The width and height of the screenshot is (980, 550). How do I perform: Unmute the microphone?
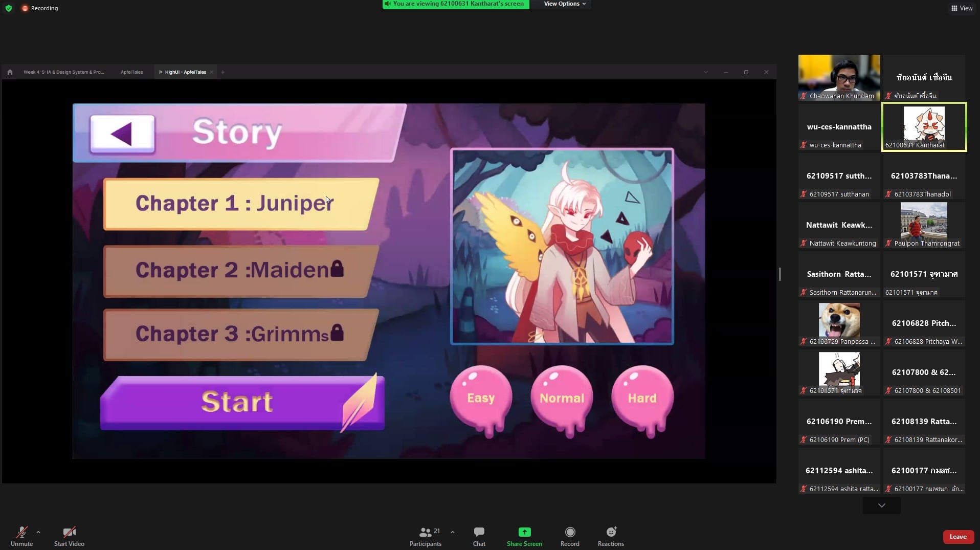click(21, 533)
